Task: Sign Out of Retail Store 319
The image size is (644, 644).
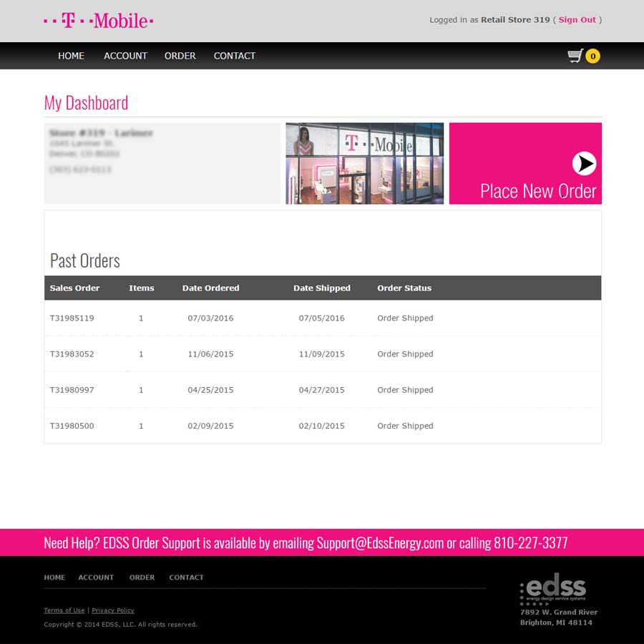Action: [x=577, y=20]
